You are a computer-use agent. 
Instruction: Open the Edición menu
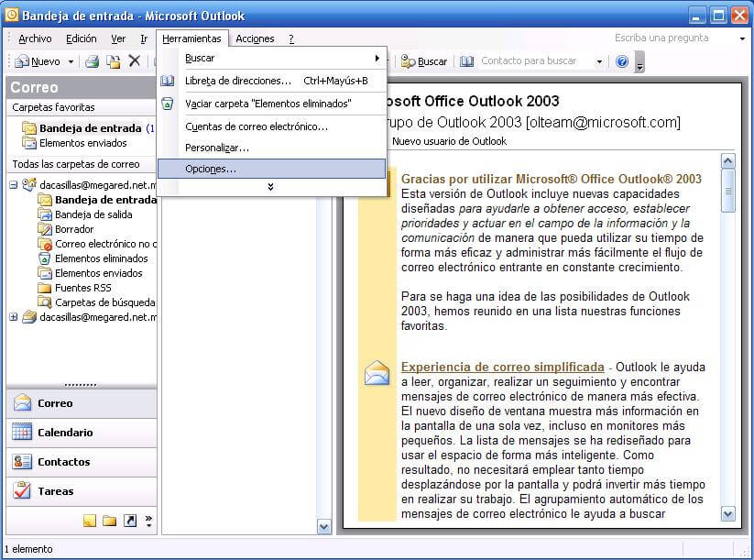click(x=82, y=38)
